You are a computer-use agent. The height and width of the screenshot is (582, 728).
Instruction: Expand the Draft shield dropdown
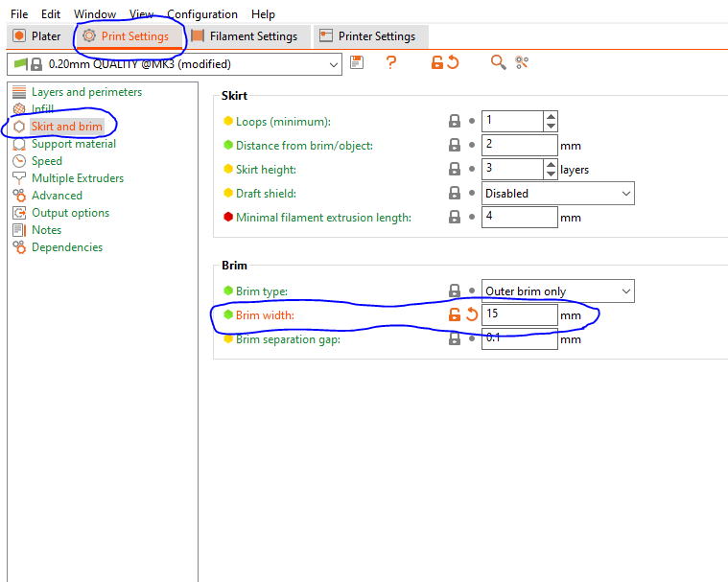[625, 194]
